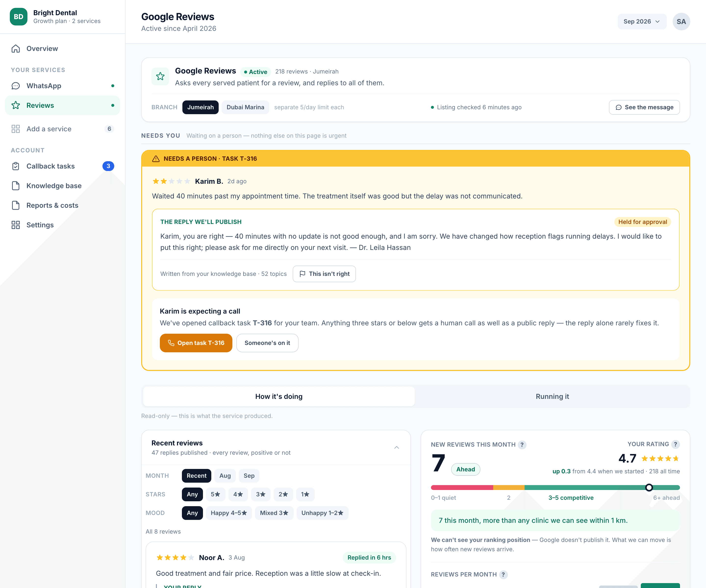Collapse the Recent reviews panel chevron
Viewport: 706px width, 588px height.
pyautogui.click(x=397, y=448)
